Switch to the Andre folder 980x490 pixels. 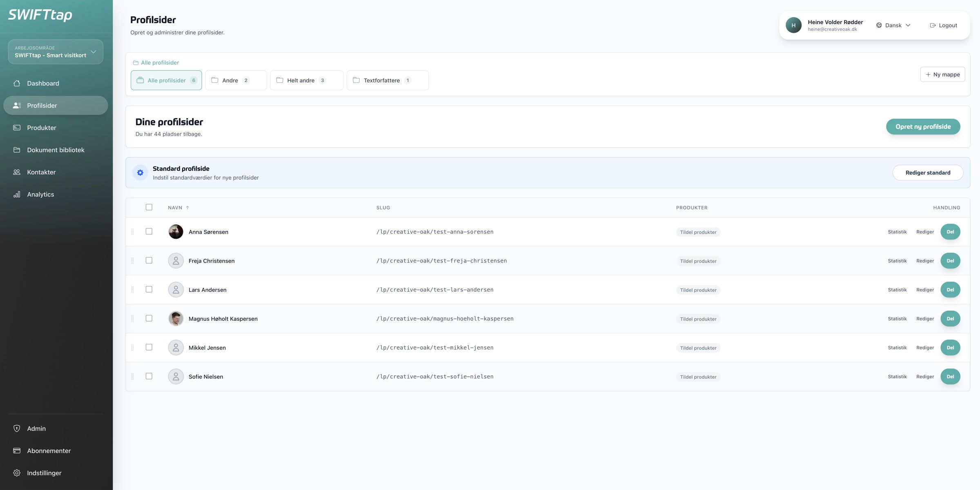(x=236, y=80)
